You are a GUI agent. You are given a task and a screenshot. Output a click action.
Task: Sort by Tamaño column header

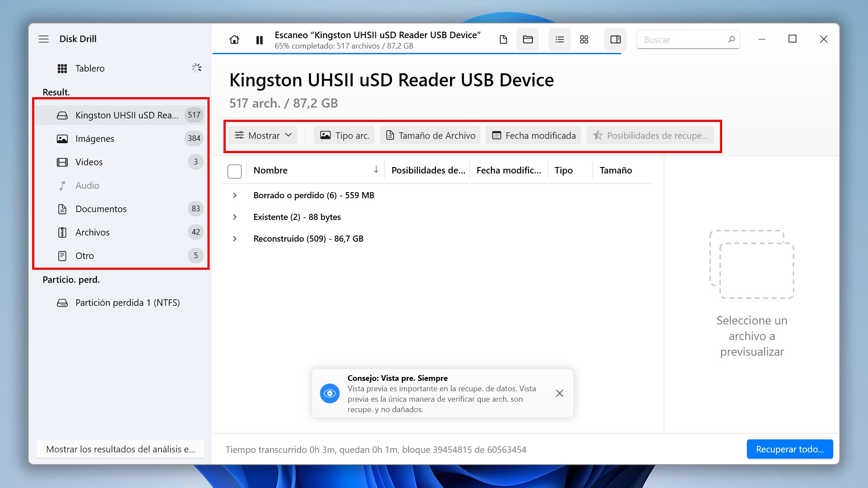tap(615, 170)
